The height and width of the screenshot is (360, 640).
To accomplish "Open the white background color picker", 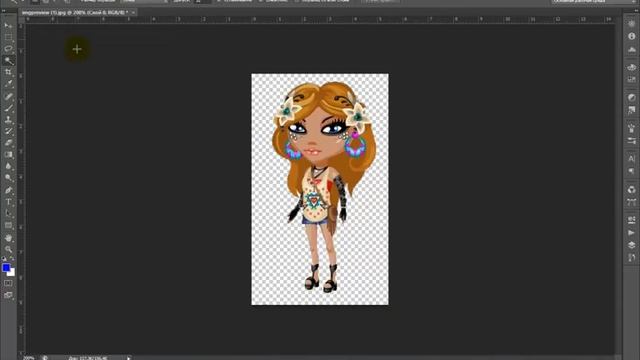I will 12,273.
